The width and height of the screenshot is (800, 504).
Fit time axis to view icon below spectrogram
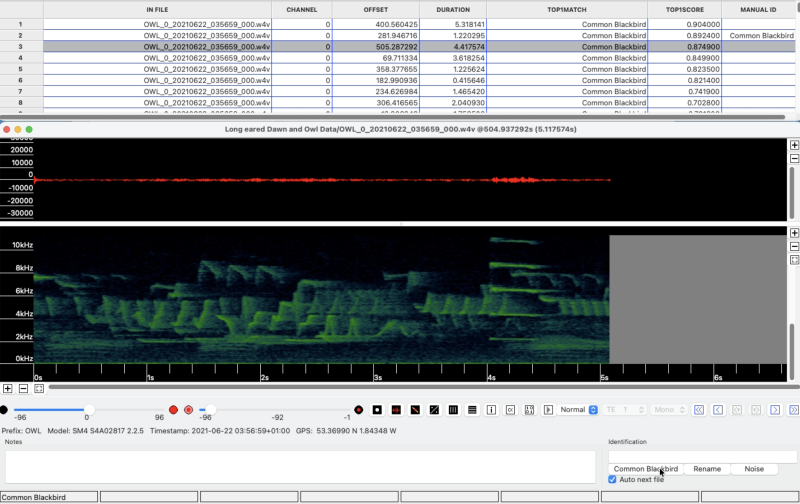(39, 389)
